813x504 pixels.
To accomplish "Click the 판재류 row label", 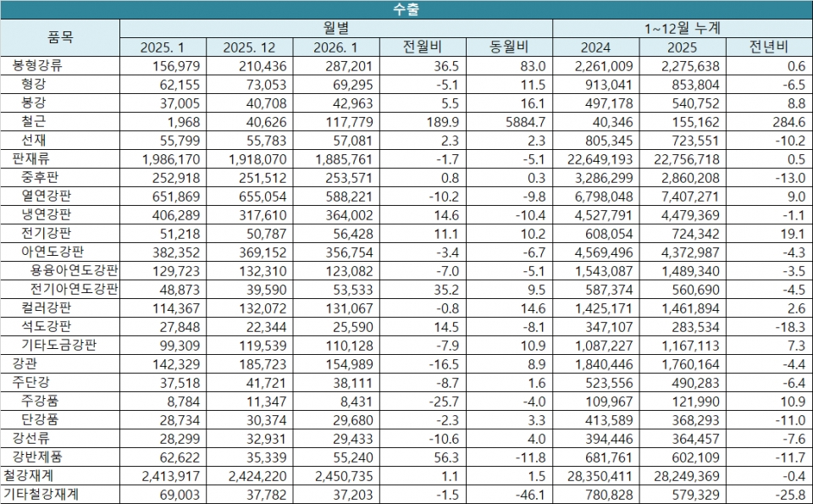I will tap(30, 158).
